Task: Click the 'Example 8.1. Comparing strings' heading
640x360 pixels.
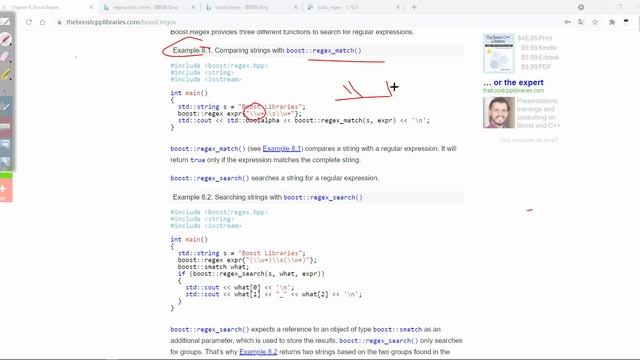Action: coord(267,51)
